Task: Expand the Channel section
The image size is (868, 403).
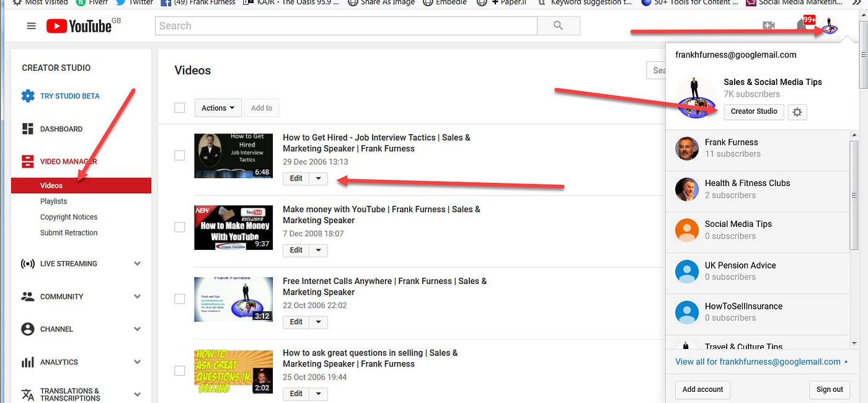Action: coord(137,329)
